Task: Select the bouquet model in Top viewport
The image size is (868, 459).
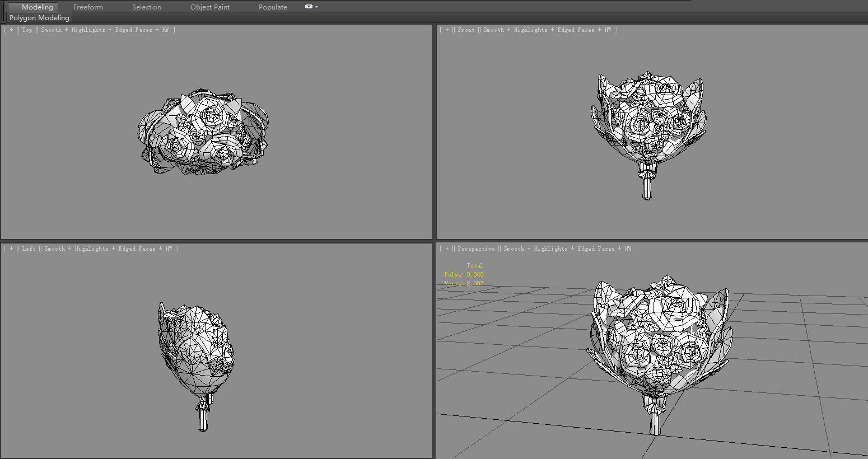Action: (203, 132)
